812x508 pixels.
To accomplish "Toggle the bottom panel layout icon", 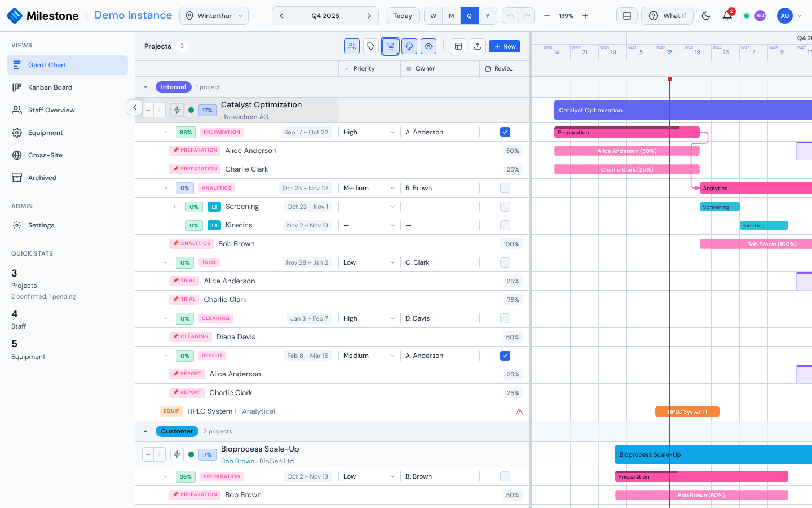I will 627,16.
